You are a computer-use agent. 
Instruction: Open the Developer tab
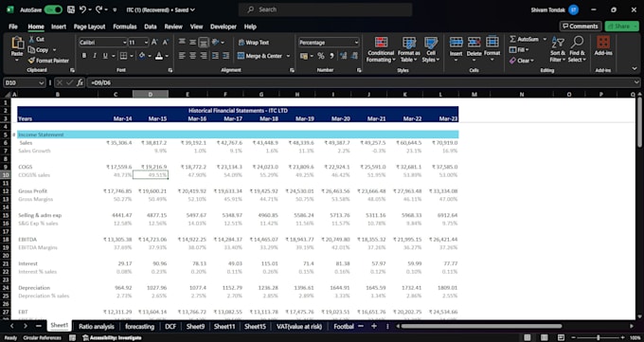point(224,27)
